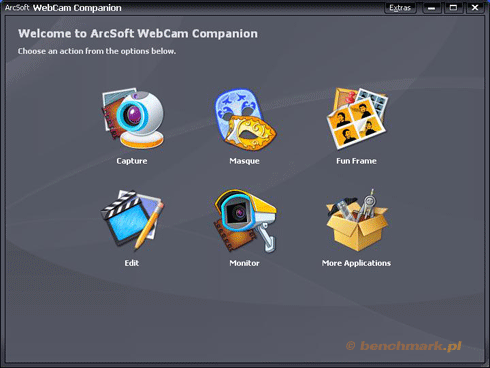
Task: Launch the Masque mask icon
Action: pyautogui.click(x=245, y=119)
